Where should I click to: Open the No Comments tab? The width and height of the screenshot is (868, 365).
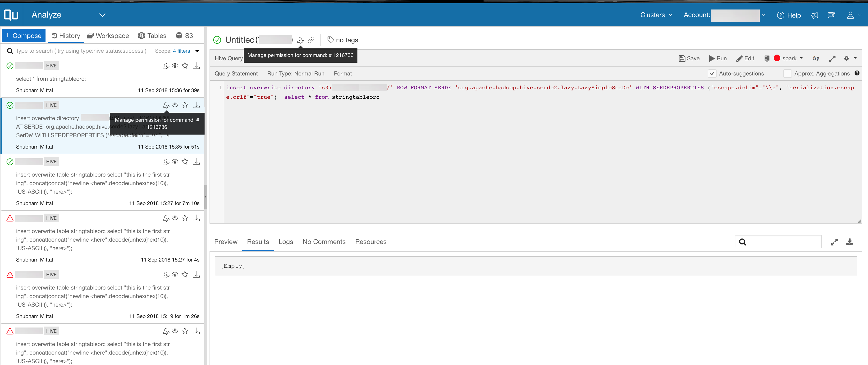tap(324, 242)
